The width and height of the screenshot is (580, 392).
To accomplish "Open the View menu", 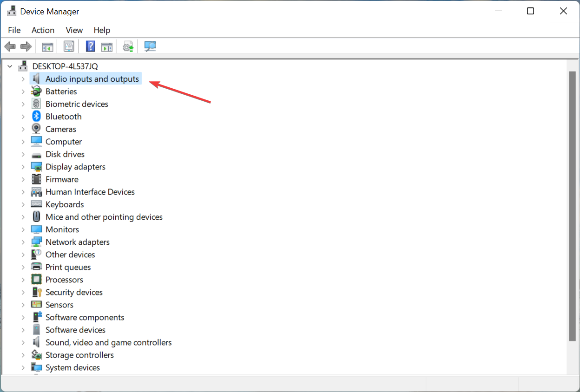I will pos(74,30).
